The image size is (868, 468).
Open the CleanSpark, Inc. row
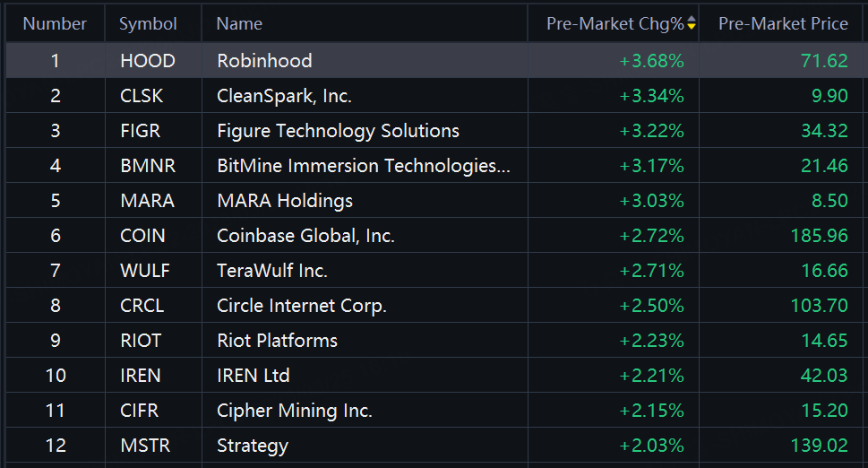pos(284,96)
